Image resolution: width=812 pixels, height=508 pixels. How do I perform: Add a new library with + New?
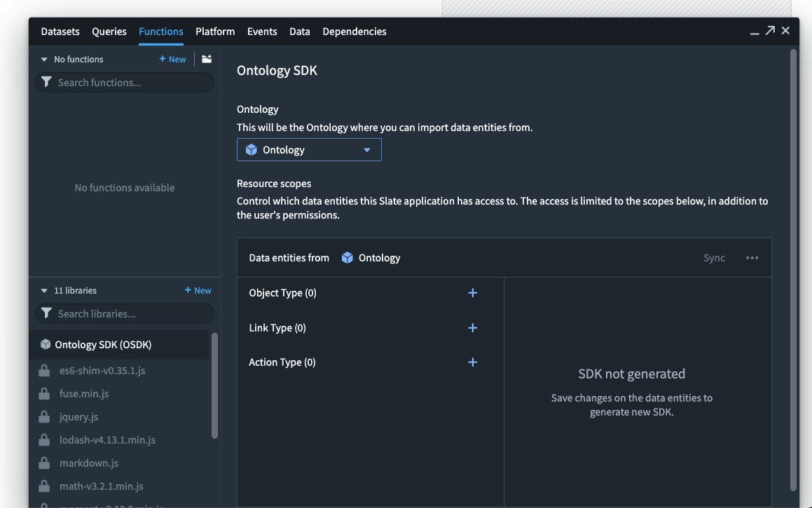pos(198,291)
